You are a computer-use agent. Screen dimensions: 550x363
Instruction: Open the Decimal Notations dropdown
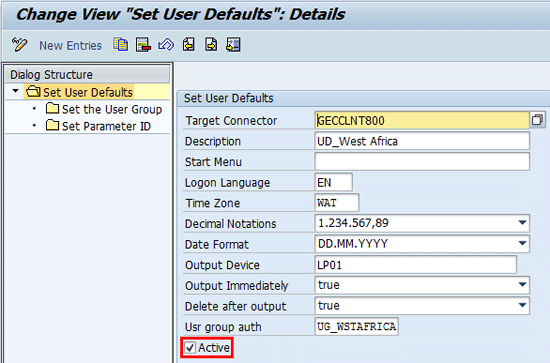[x=522, y=223]
